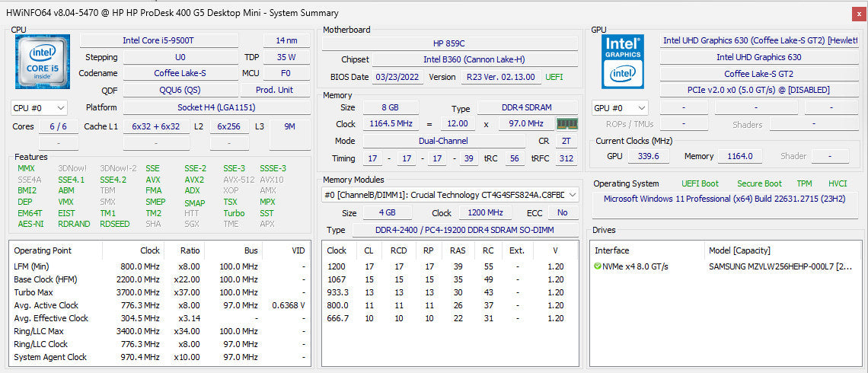Click the 6 / 6 cores value
Viewport: 868px width, 373px height.
coord(58,126)
